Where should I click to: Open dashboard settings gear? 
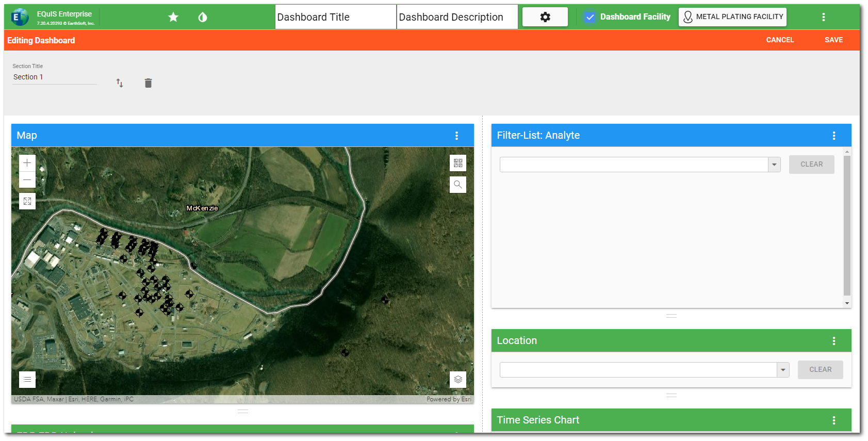coord(545,17)
